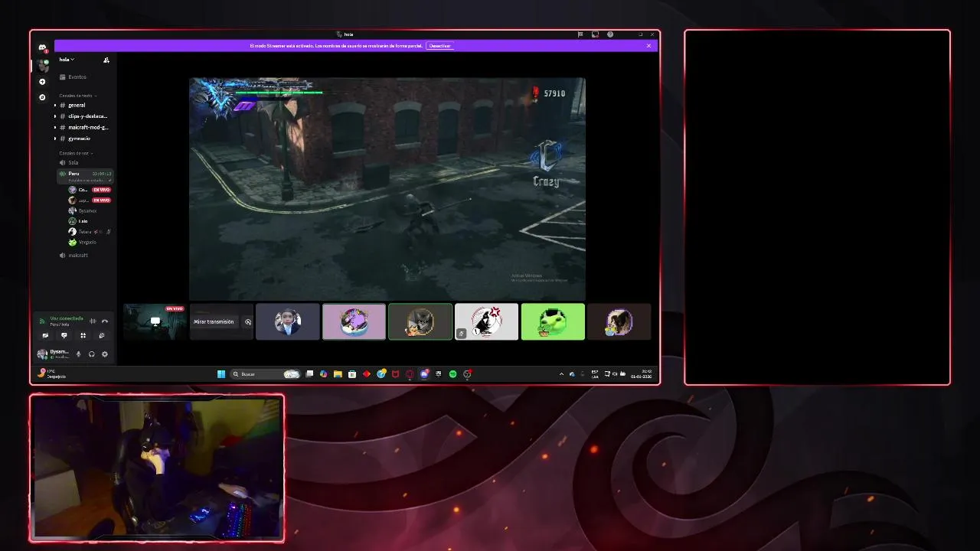The height and width of the screenshot is (551, 980).
Task: Toggle noise suppression waveform icon
Action: tap(93, 321)
